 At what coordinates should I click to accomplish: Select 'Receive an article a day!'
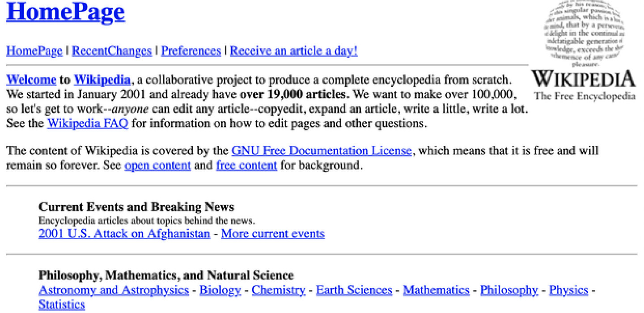coord(294,51)
